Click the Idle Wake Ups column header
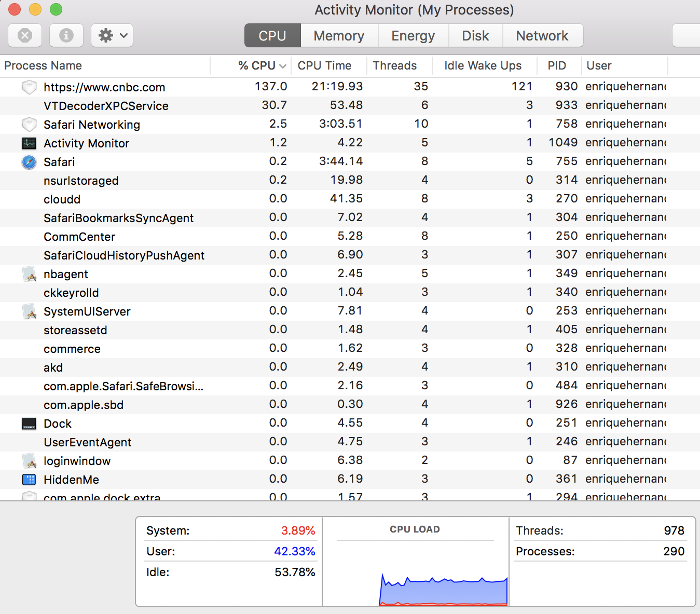 pos(483,65)
